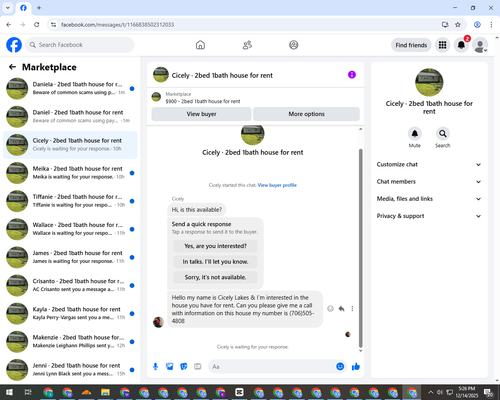The height and width of the screenshot is (400, 500).
Task: Click Cicely's sender avatar beside message
Action: pyautogui.click(x=158, y=322)
